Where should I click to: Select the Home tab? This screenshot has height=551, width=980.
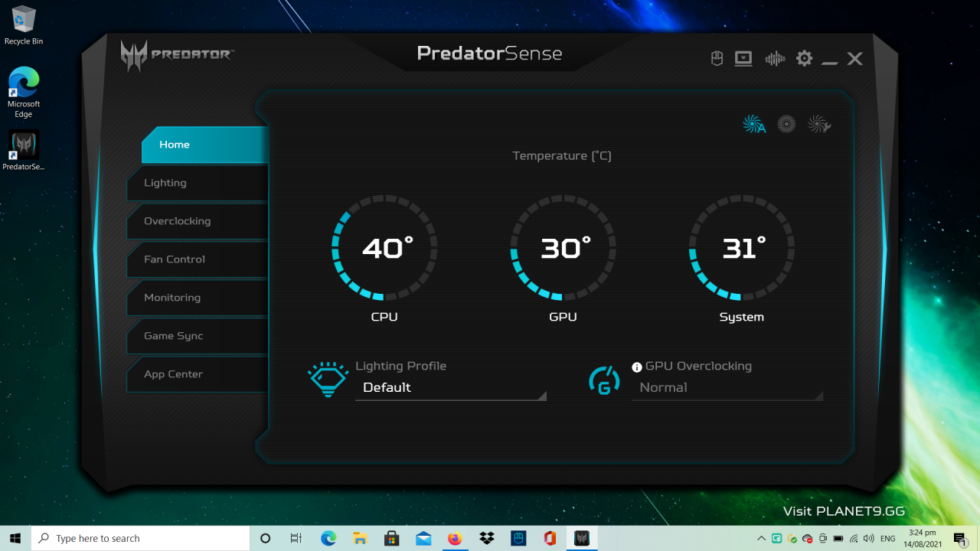204,145
